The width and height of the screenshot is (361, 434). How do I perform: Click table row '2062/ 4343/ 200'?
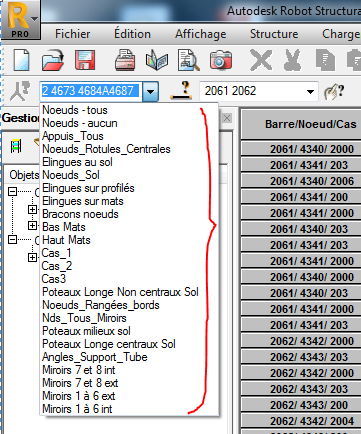pyautogui.click(x=301, y=405)
